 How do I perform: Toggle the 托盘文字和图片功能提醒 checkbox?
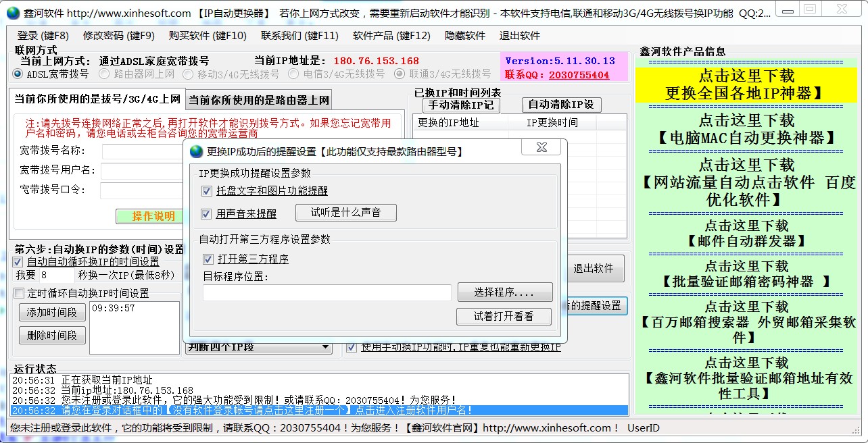(207, 190)
